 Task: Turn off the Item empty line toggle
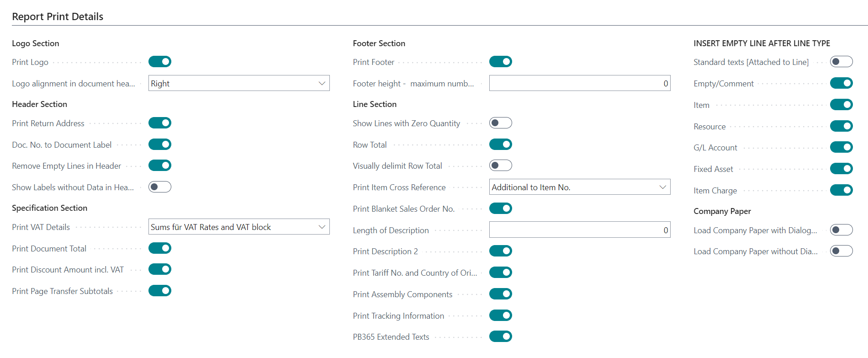tap(842, 105)
